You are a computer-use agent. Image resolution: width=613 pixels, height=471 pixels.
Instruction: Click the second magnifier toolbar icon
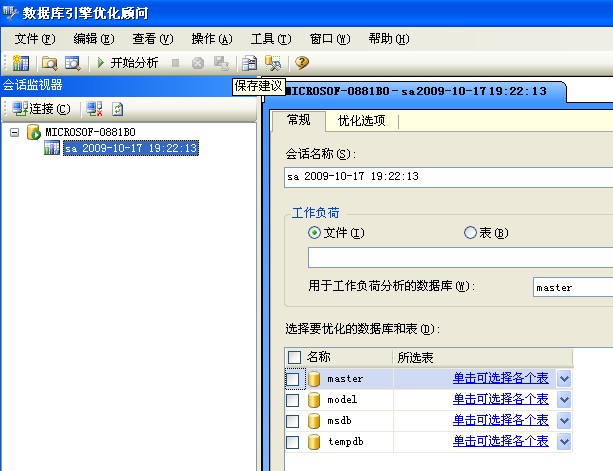73,63
